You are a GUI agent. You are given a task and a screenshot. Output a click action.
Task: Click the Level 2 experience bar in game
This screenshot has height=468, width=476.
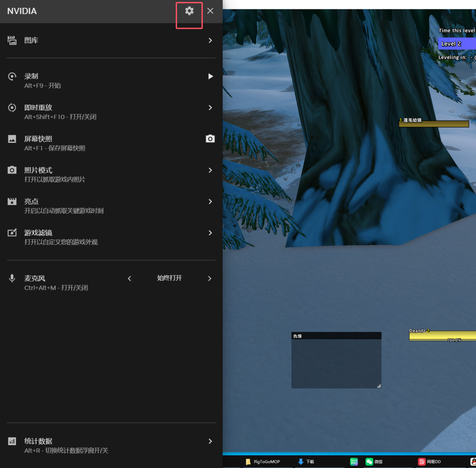tap(457, 43)
